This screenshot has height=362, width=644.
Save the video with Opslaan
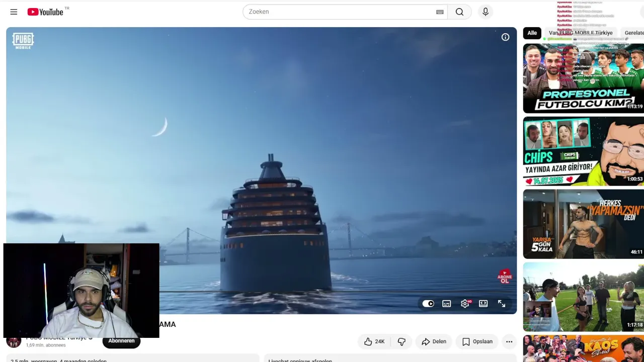coord(477,342)
